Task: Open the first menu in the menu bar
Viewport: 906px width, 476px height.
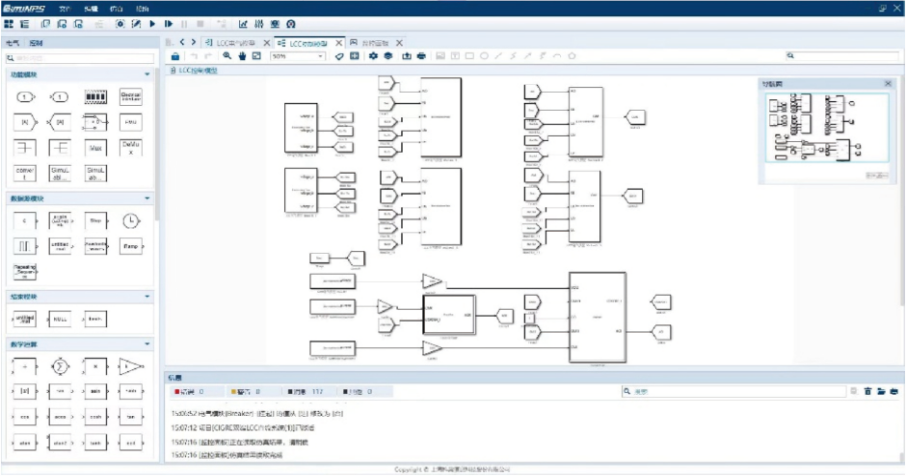Action: pyautogui.click(x=66, y=7)
